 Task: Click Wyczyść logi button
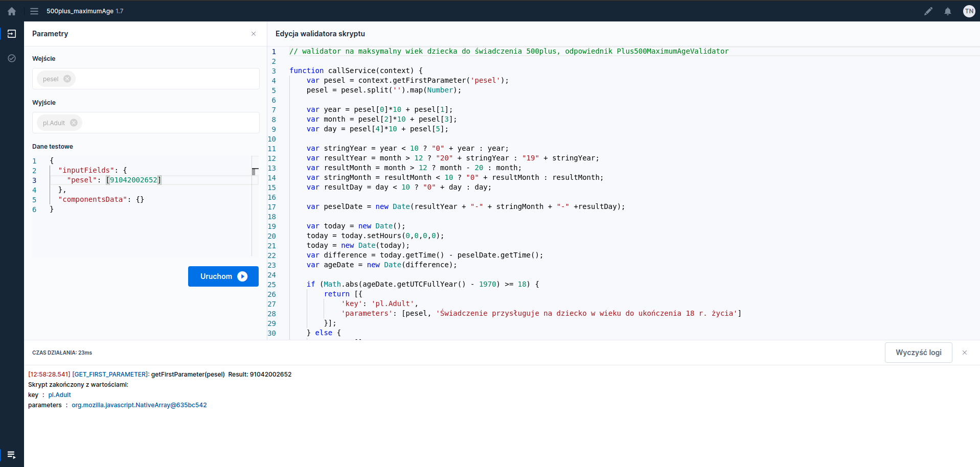coord(918,353)
